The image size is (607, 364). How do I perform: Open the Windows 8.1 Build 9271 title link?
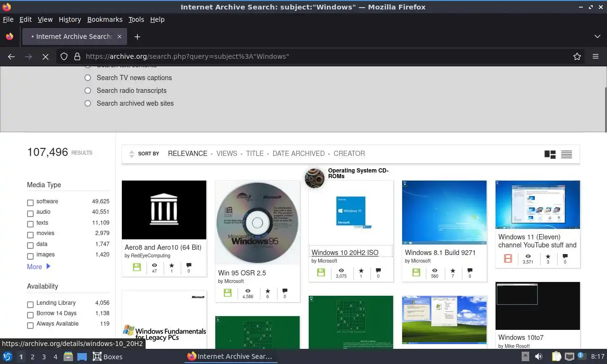click(440, 253)
